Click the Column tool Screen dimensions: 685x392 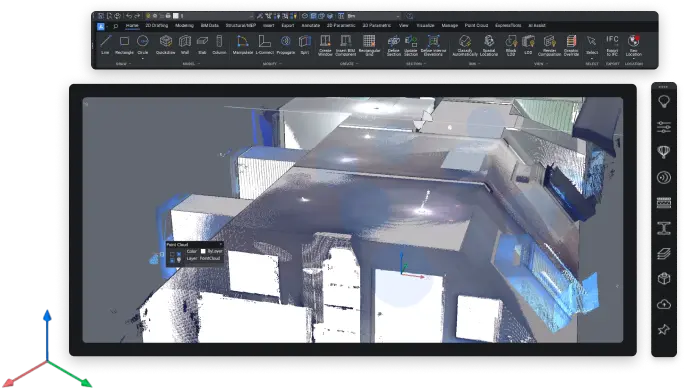coord(219,45)
